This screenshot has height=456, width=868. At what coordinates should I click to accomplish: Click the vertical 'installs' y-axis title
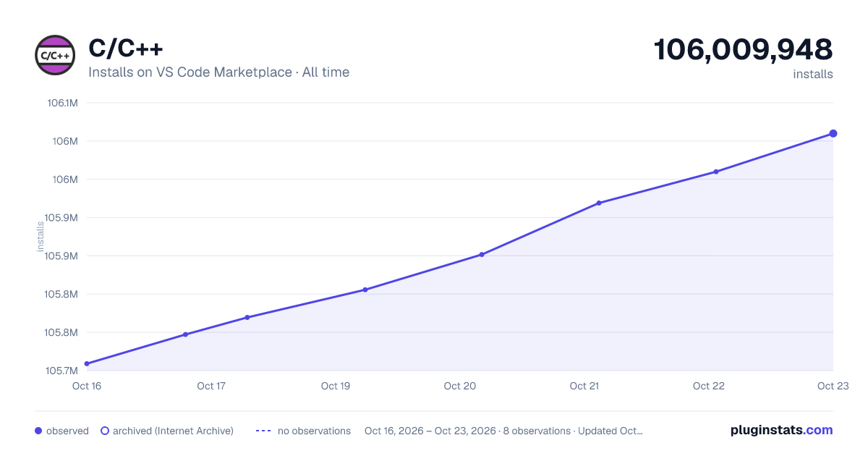point(41,237)
